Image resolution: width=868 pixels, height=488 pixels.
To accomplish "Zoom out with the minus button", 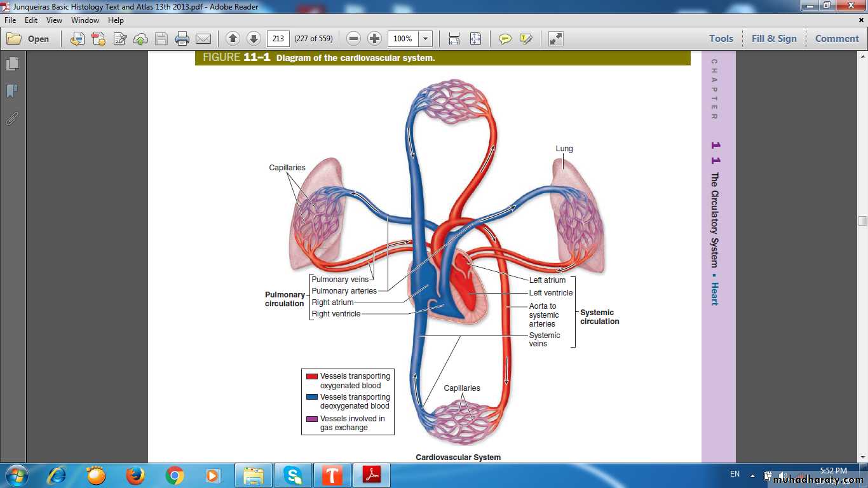I will coord(354,39).
